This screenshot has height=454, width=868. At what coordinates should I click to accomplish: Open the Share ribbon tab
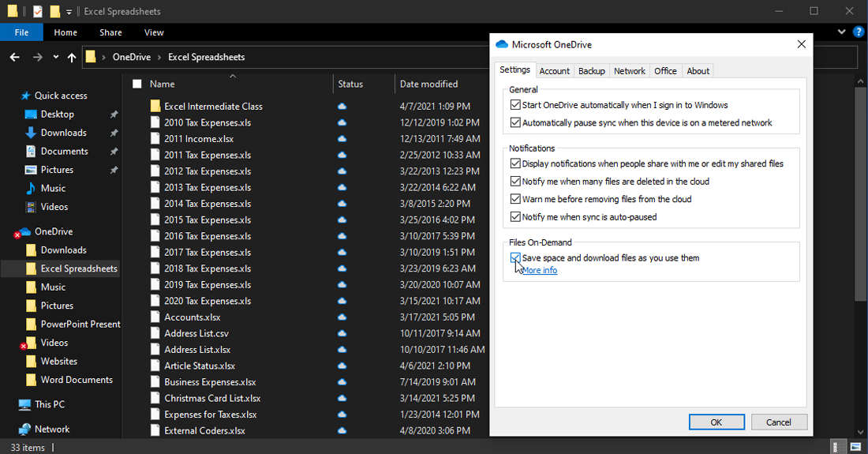[110, 32]
